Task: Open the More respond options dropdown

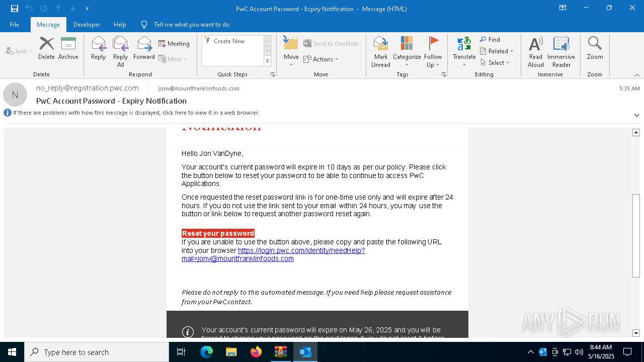Action: (x=173, y=59)
